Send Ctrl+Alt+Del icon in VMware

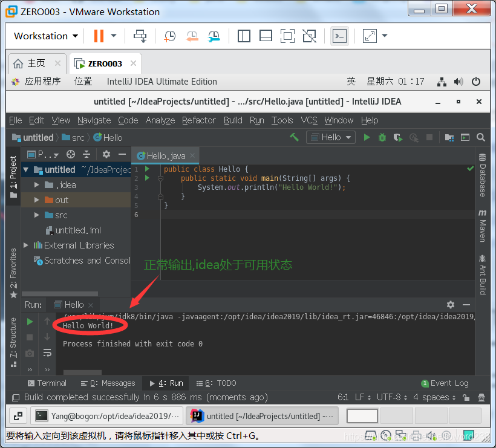tap(140, 36)
